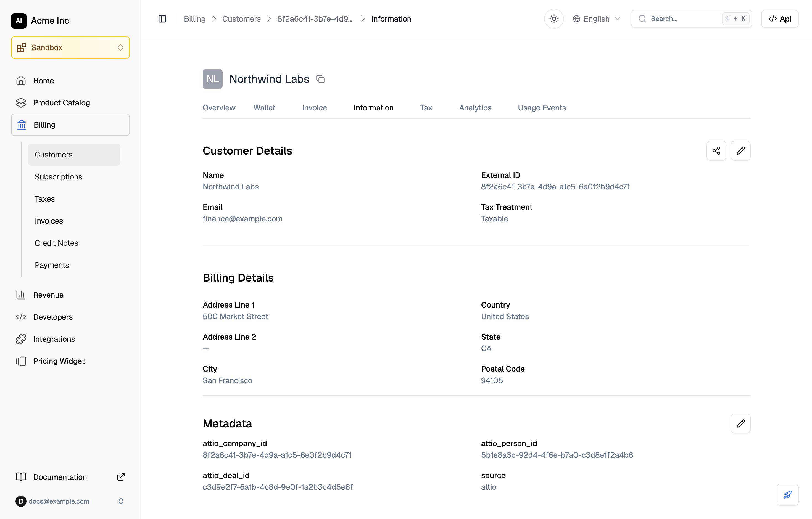The image size is (812, 519).
Task: Open Invoices in Billing submenu
Action: (x=74, y=221)
